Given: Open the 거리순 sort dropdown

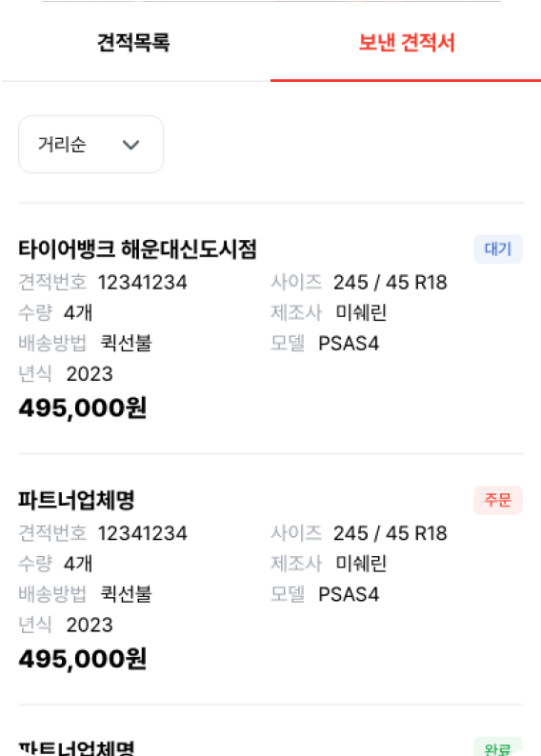Looking at the screenshot, I should pos(91,144).
